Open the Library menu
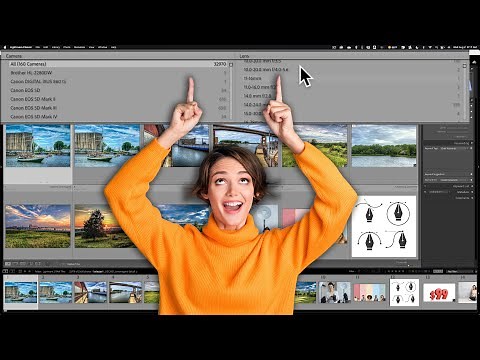The height and width of the screenshot is (360, 480). pyautogui.click(x=56, y=47)
